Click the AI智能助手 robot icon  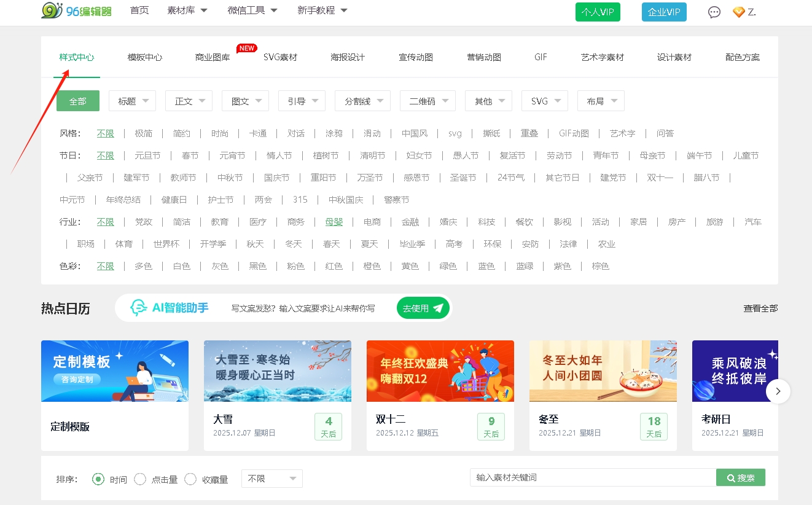(139, 308)
